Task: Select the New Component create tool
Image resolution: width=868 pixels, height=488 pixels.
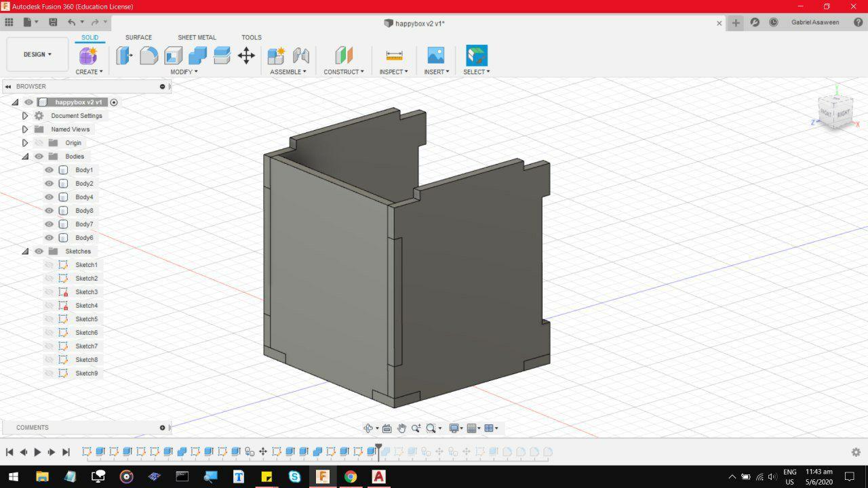Action: pos(88,56)
